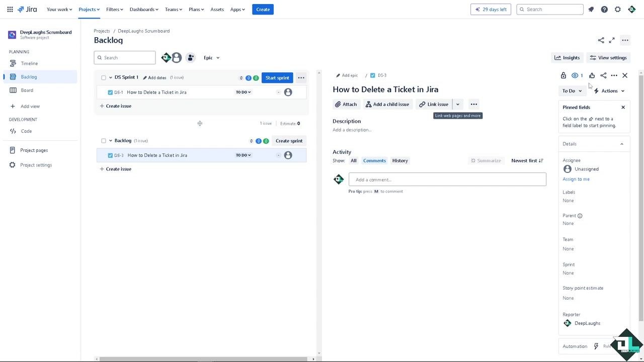Select DS Sprint 1 checkbox
644x362 pixels.
click(x=104, y=78)
